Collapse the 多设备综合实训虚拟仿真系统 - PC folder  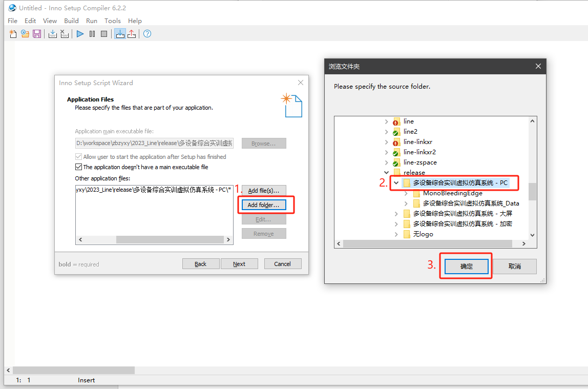pyautogui.click(x=396, y=182)
